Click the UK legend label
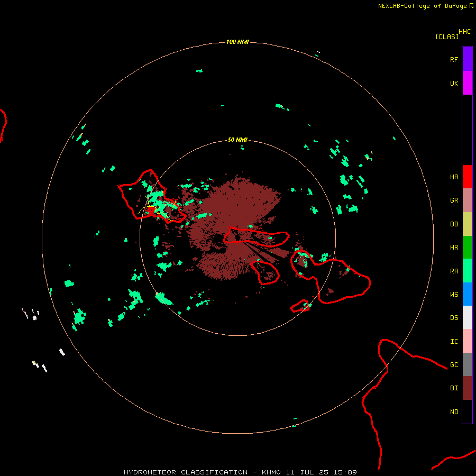Viewport: 476px width, 476px height. pyautogui.click(x=454, y=83)
